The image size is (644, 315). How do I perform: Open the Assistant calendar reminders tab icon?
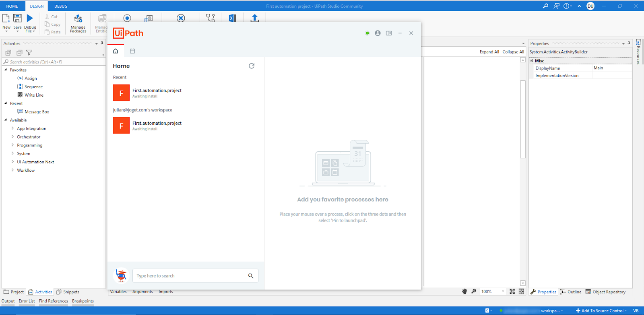tap(132, 51)
